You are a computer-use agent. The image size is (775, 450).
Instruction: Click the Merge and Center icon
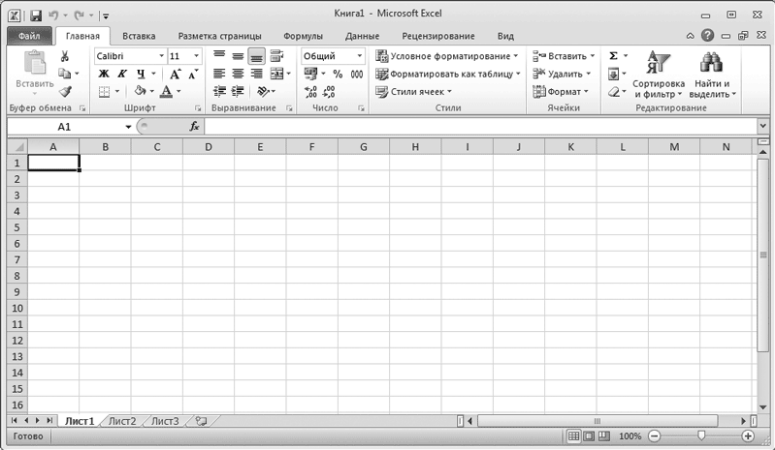coord(277,74)
